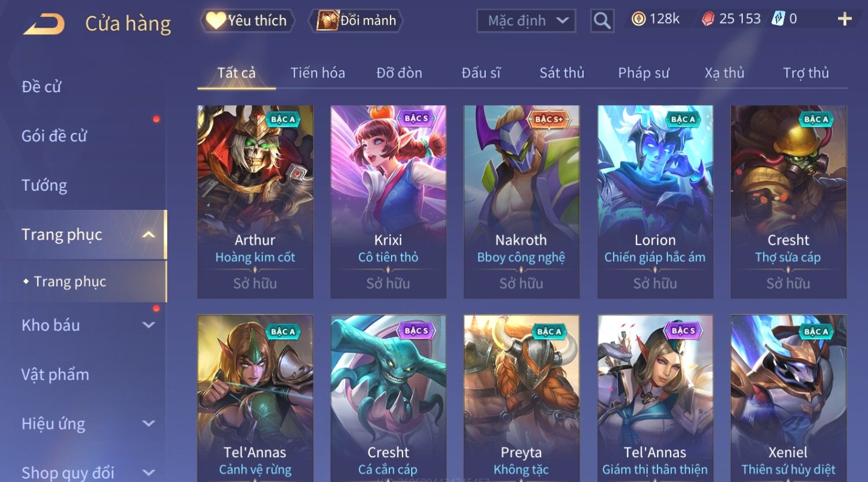Click the back arrow icon beside Cửa hàng
The width and height of the screenshot is (868, 482).
point(44,24)
